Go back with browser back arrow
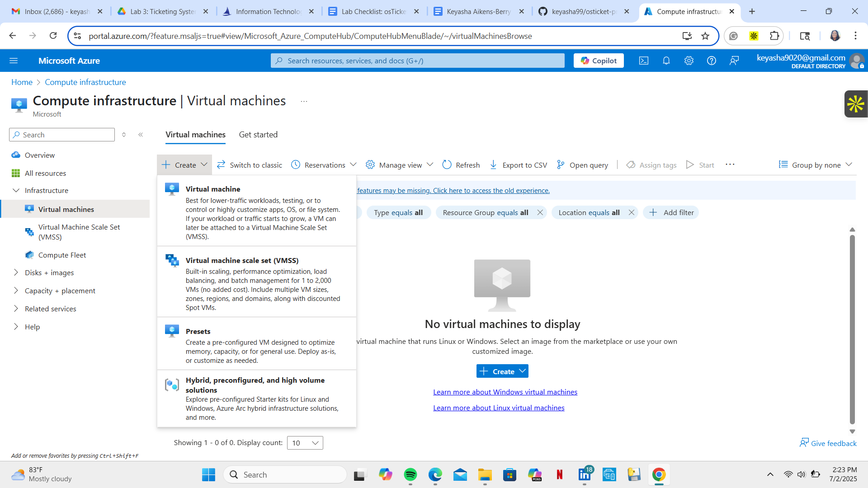This screenshot has width=868, height=488. [x=13, y=36]
